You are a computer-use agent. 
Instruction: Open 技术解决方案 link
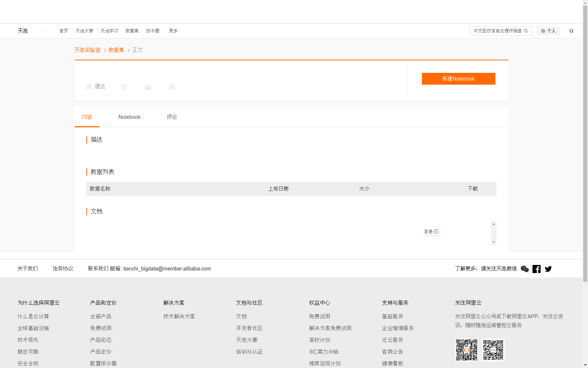pos(179,316)
